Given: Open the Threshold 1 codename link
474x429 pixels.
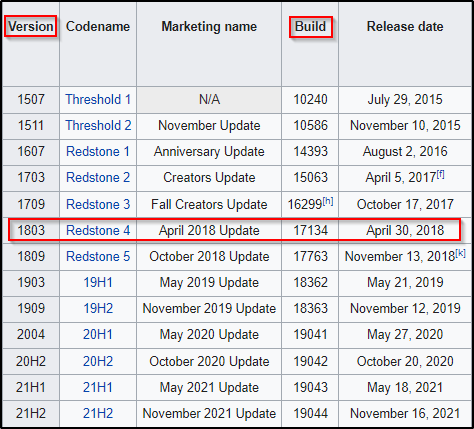Looking at the screenshot, I should [98, 99].
